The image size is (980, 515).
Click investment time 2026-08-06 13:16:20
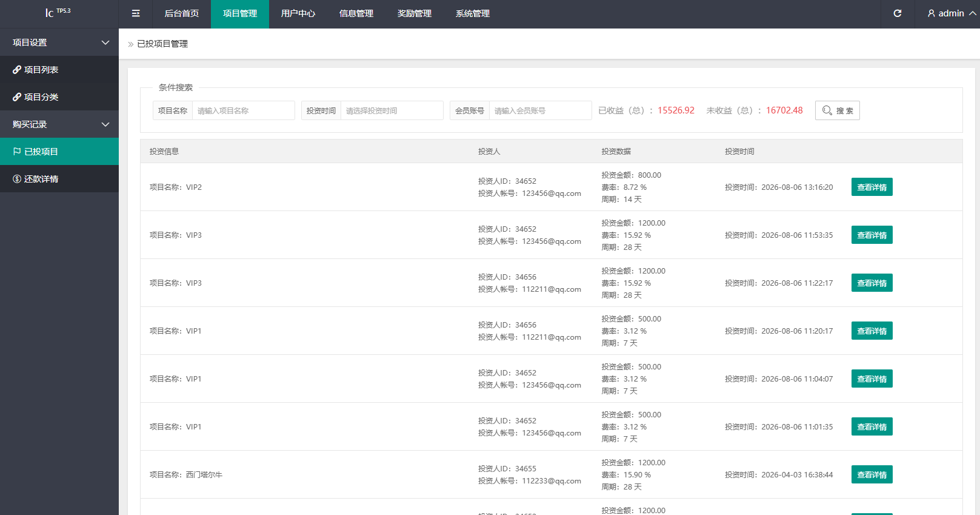tap(797, 187)
